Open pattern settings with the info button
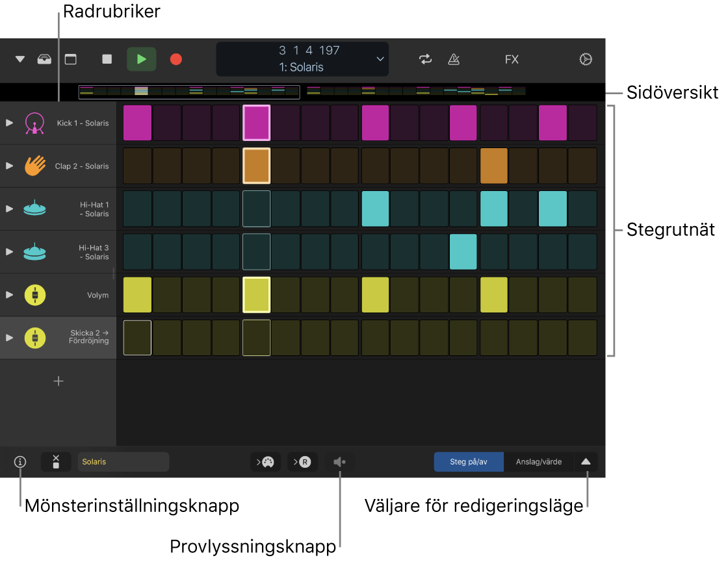Viewport: 728px width, 562px height. point(20,462)
